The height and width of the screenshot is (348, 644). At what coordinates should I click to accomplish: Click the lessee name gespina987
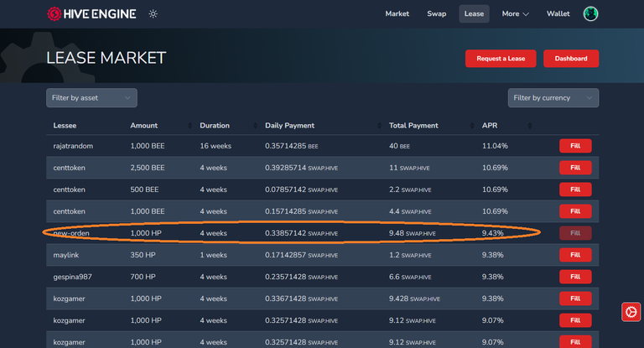point(72,277)
